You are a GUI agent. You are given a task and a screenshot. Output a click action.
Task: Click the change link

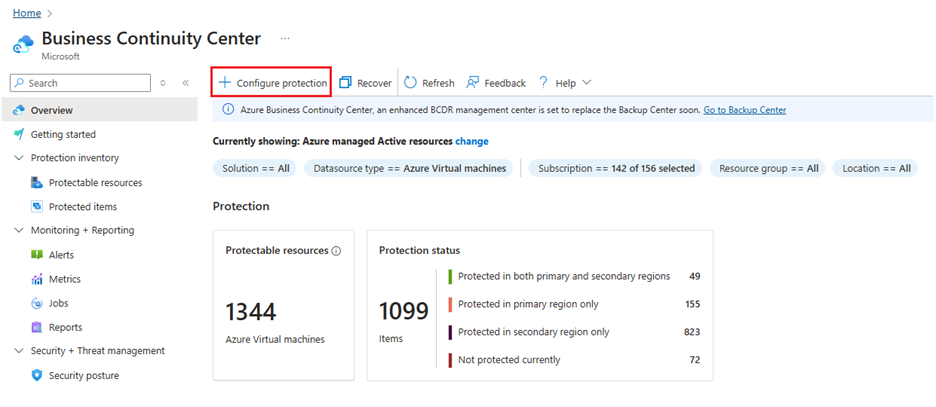pyautogui.click(x=472, y=141)
